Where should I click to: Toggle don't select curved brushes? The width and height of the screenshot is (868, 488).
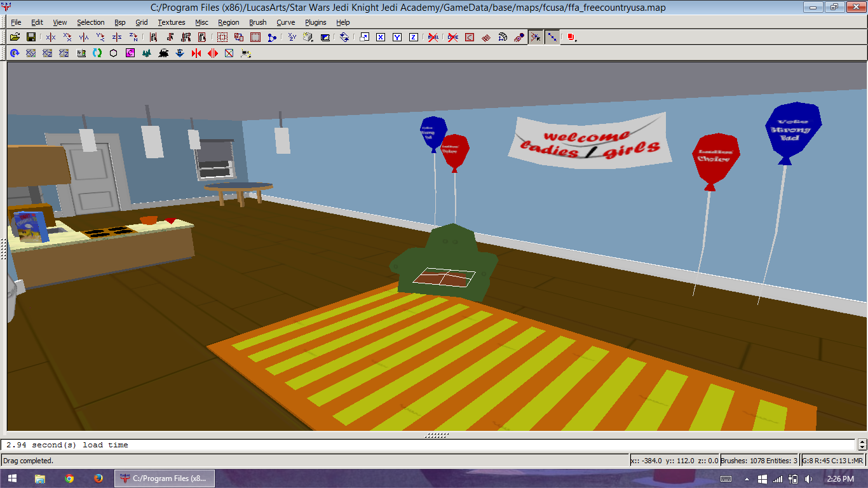point(453,37)
